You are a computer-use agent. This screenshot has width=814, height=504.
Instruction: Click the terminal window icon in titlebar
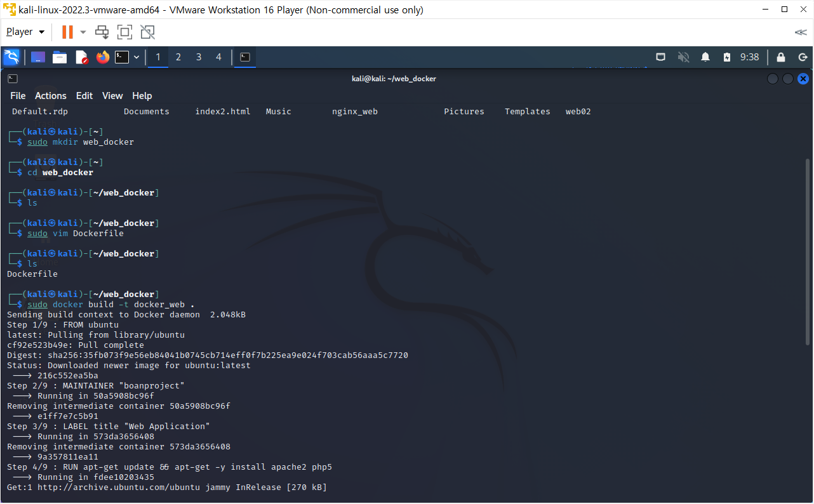pos(13,79)
